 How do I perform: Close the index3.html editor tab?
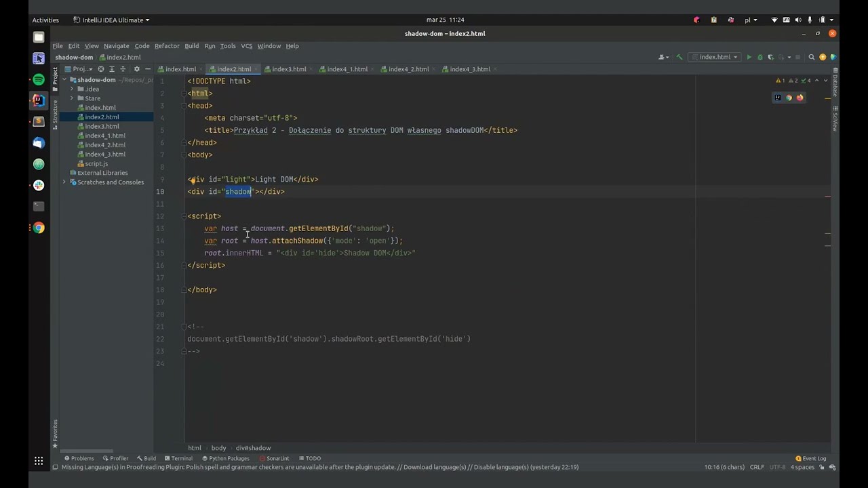tap(311, 69)
